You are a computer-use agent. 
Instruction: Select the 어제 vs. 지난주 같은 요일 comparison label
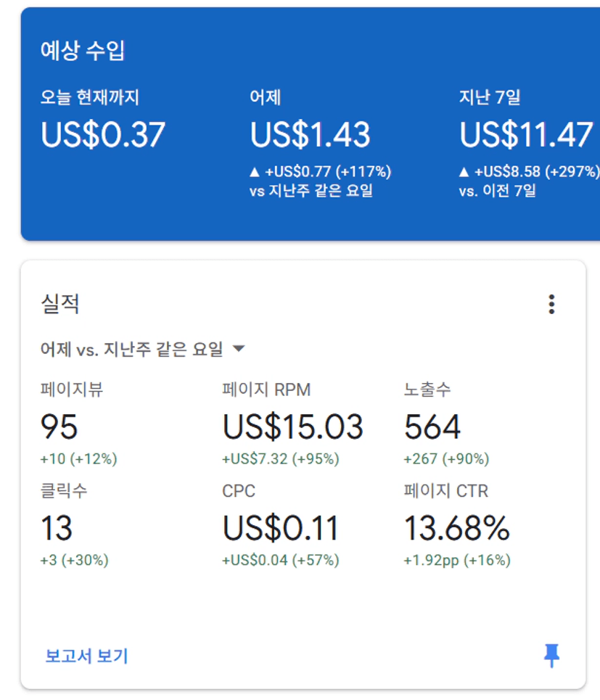(x=132, y=349)
